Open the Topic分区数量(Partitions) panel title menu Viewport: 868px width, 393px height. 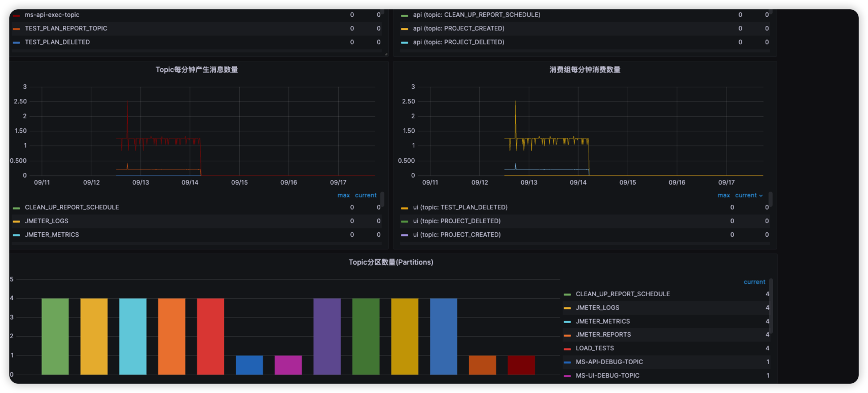pos(391,262)
